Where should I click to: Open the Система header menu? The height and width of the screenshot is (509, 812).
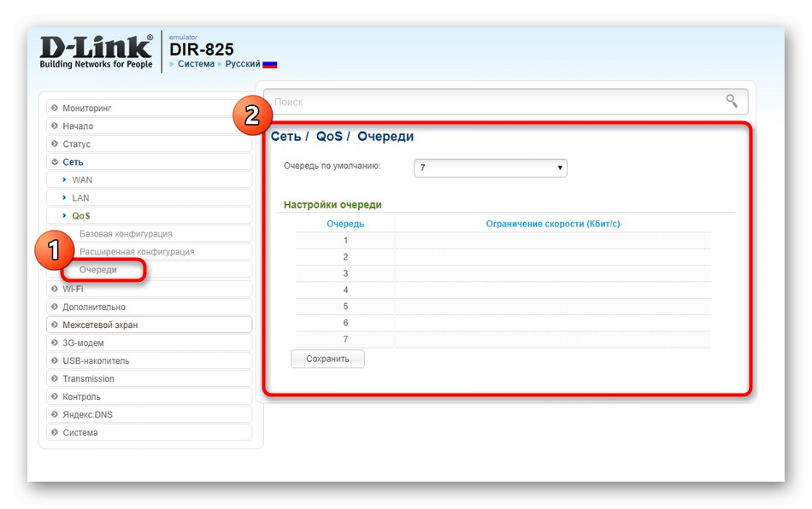196,63
